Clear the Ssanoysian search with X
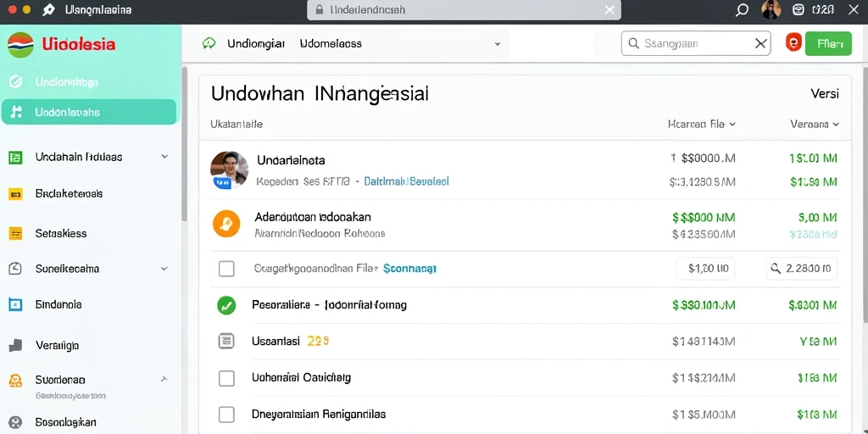The height and width of the screenshot is (434, 868). [x=761, y=44]
